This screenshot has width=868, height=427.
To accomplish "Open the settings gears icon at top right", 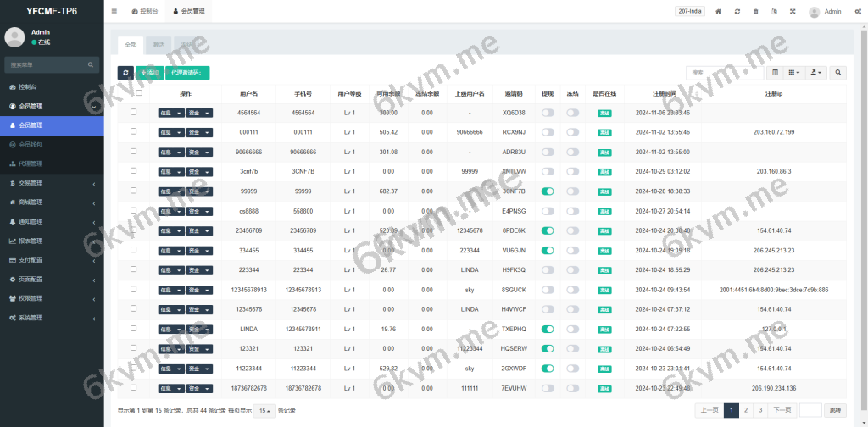I will click(859, 12).
